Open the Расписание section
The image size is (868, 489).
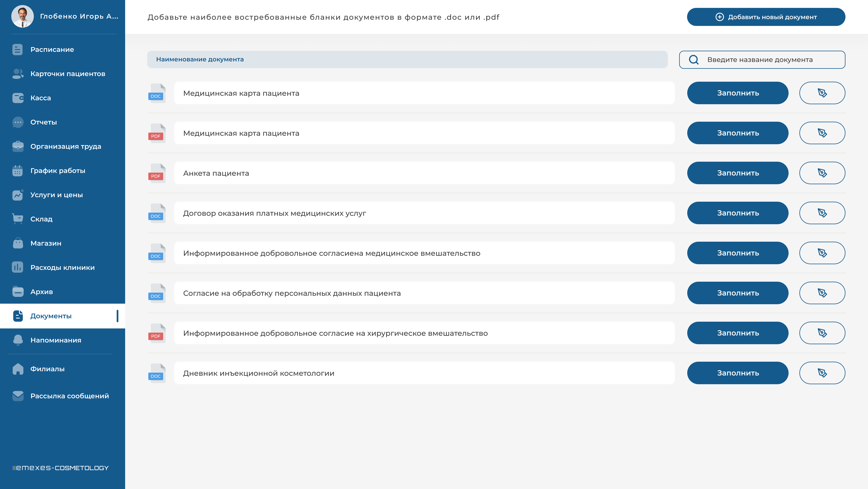pos(52,50)
